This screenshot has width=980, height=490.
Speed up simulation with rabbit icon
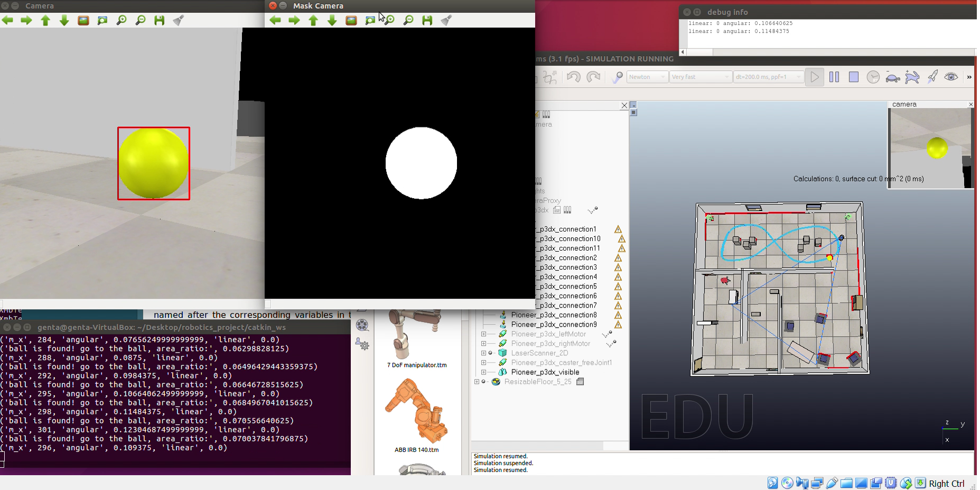pyautogui.click(x=912, y=77)
